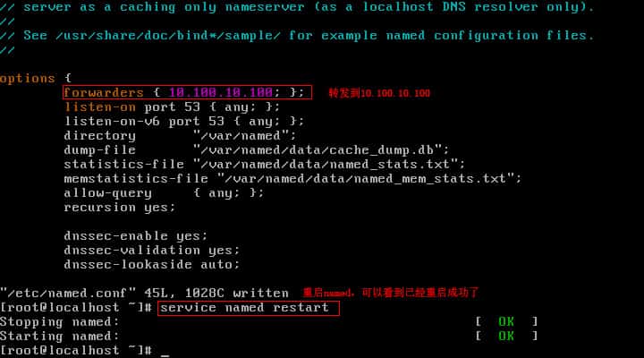The width and height of the screenshot is (644, 358).
Task: Click the dnssec-enable yes line
Action: (x=136, y=236)
